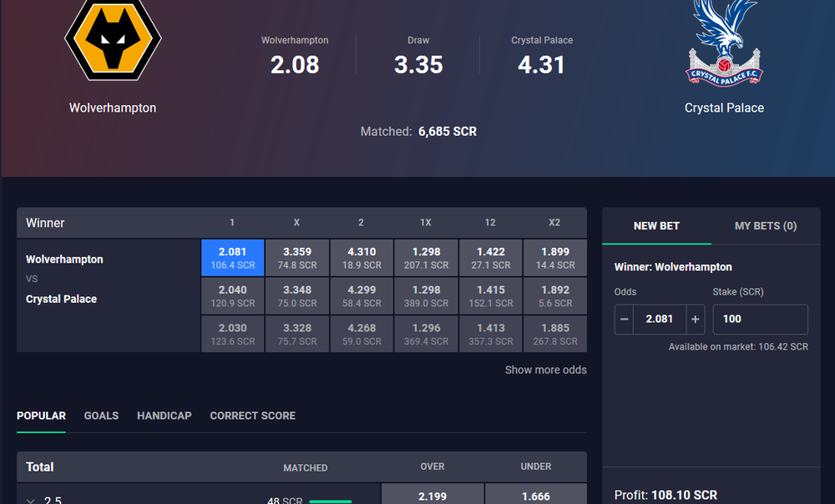This screenshot has height=504, width=835.
Task: Click the Stake input showing 100
Action: point(761,320)
